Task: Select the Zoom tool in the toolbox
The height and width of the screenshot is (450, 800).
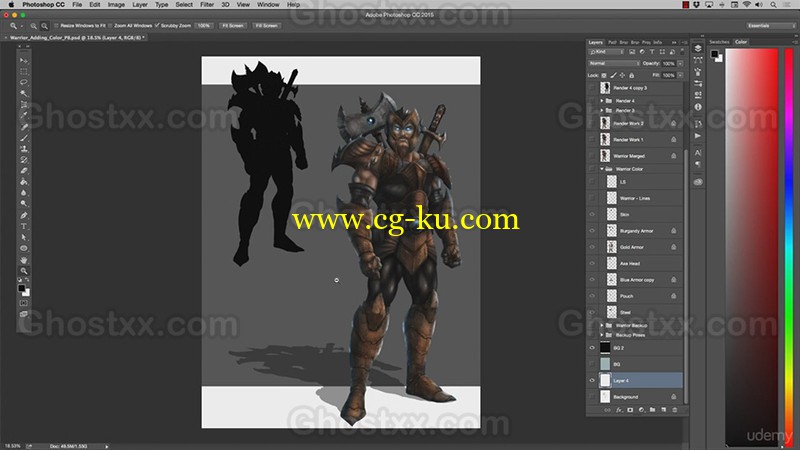Action: click(23, 271)
